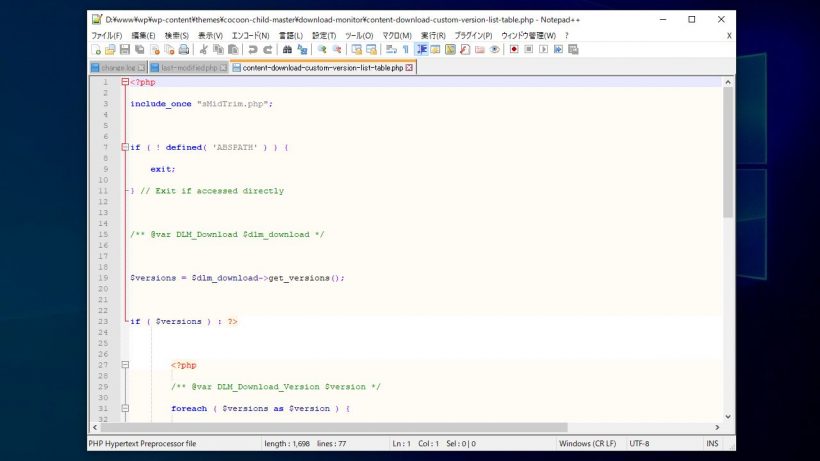Open the Function List toolbar icon
The image size is (820, 461).
click(x=465, y=50)
